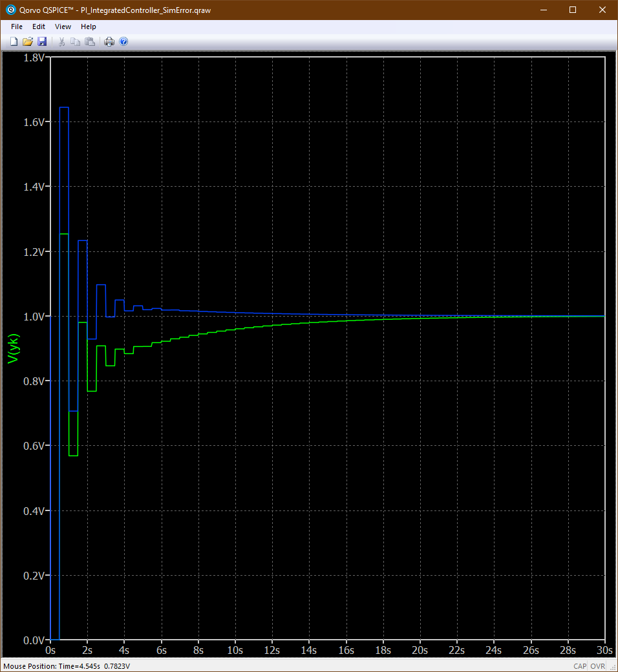
Task: Minimize the QSPICE window
Action: (543, 10)
